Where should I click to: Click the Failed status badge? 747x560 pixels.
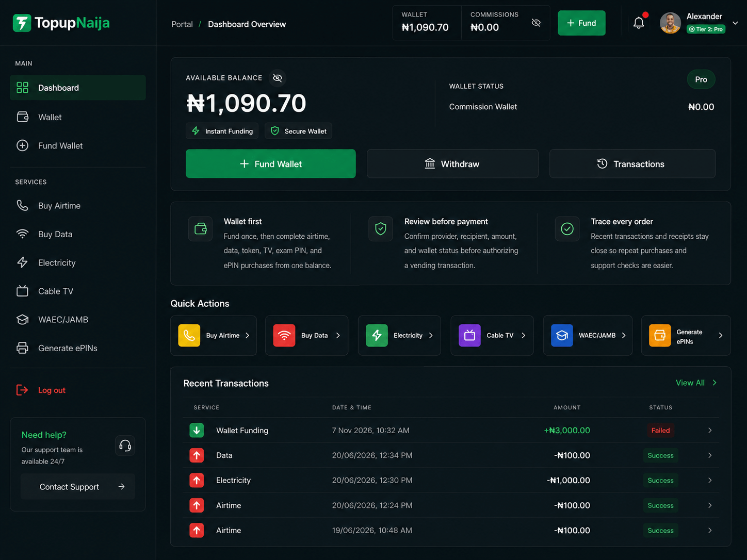tap(660, 430)
